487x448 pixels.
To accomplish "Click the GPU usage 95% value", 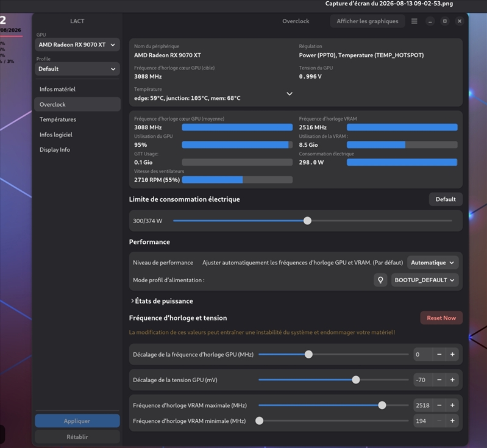I will (x=140, y=145).
